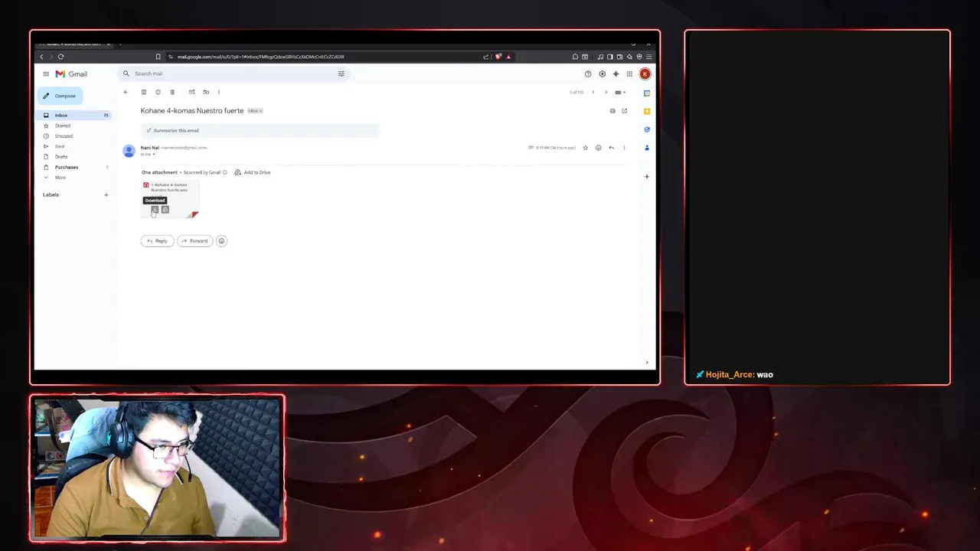Click the browser address bar URL
Image resolution: width=980 pixels, height=551 pixels.
point(260,57)
